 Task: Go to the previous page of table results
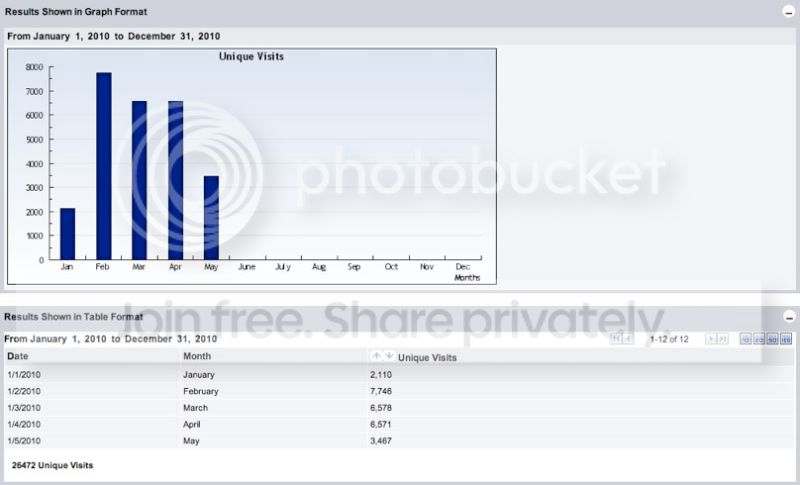tap(628, 339)
